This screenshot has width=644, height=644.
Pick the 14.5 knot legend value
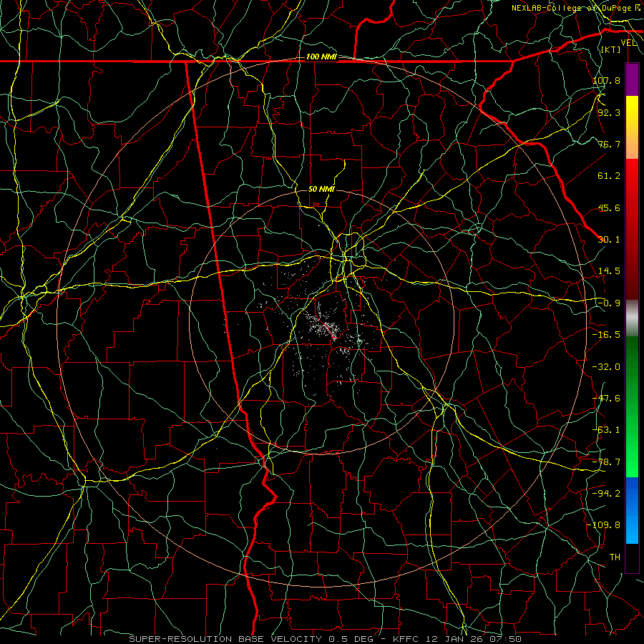[609, 271]
